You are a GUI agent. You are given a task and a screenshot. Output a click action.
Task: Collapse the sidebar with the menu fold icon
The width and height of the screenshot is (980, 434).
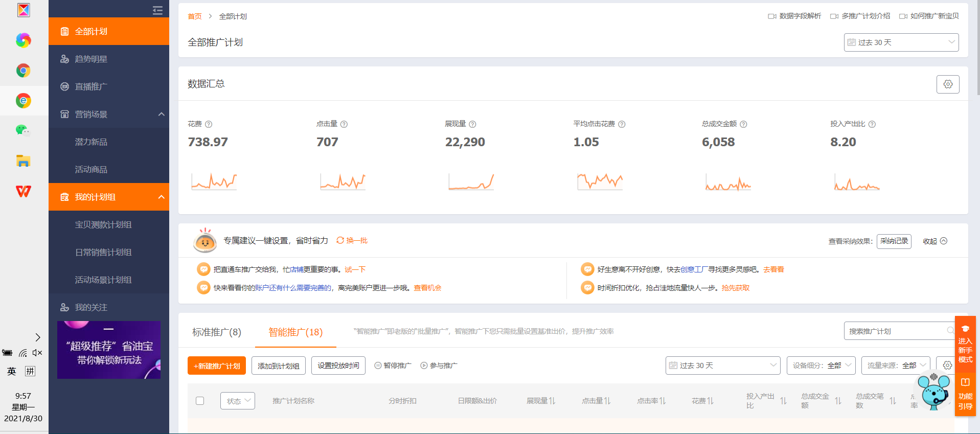157,10
